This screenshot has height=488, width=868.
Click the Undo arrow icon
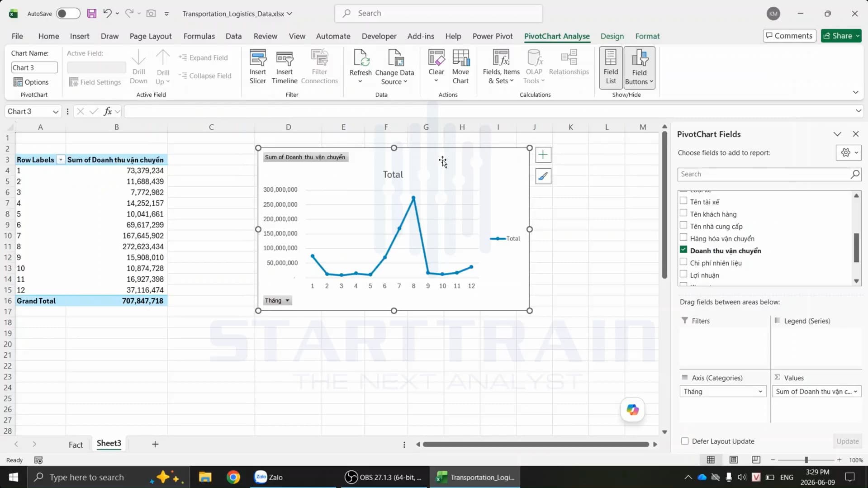(107, 14)
